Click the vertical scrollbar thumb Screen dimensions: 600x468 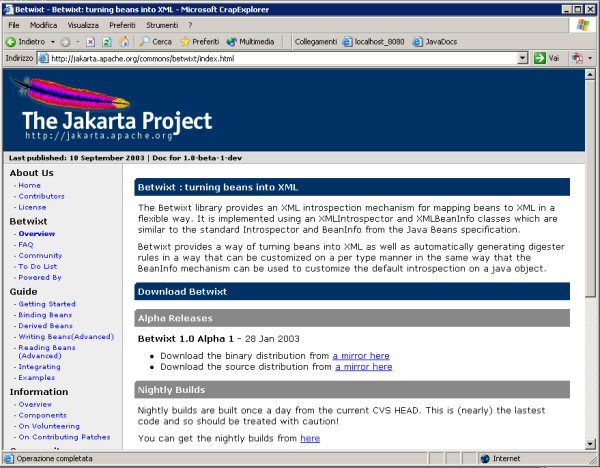pyautogui.click(x=590, y=188)
